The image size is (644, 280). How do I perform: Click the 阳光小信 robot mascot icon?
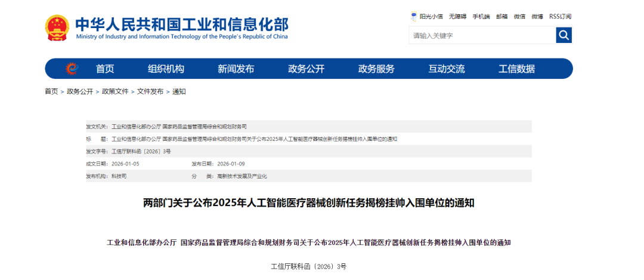click(x=414, y=17)
